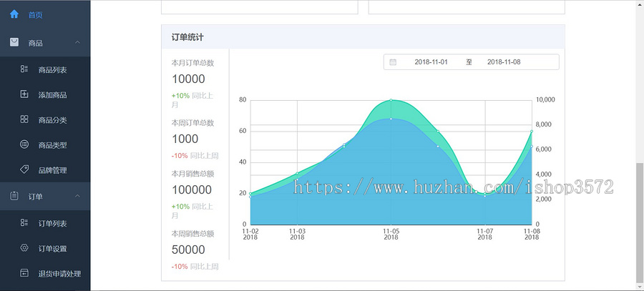Collapse the 商品 menu chevron

77,43
